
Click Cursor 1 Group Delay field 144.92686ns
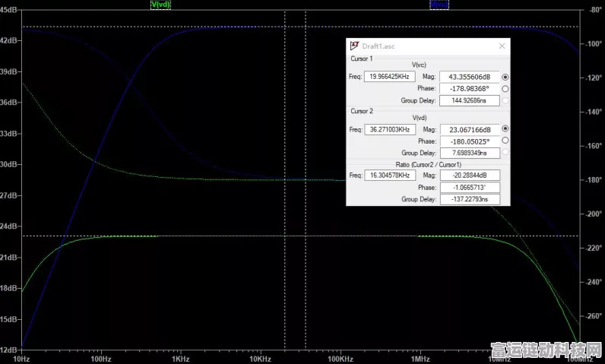tap(470, 100)
